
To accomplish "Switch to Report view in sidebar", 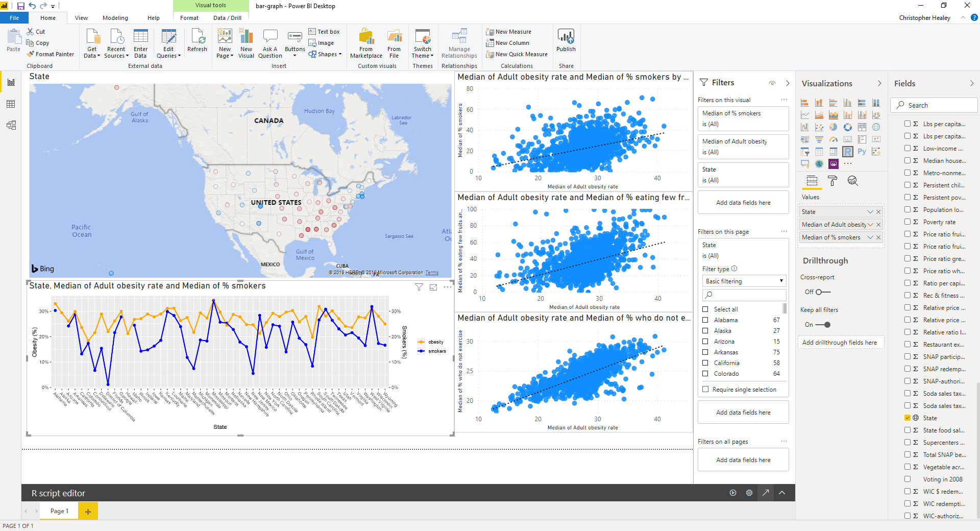I will tap(11, 82).
